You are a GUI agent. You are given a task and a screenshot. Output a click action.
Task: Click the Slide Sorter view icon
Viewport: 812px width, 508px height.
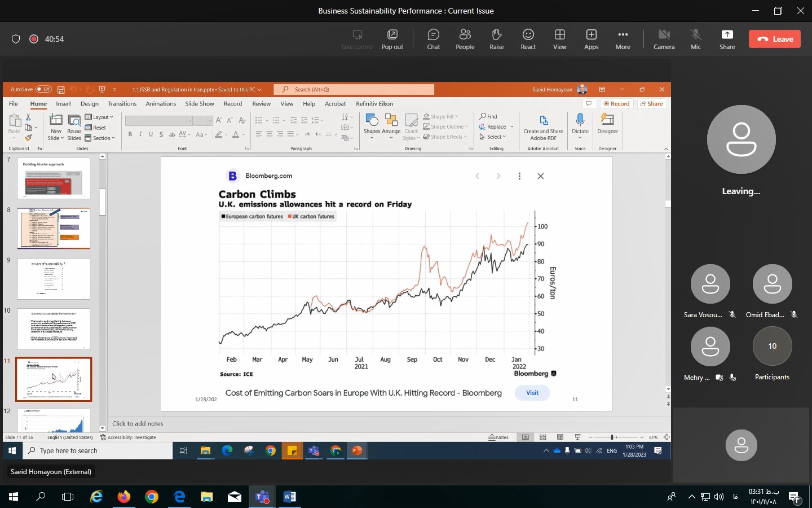tap(542, 437)
